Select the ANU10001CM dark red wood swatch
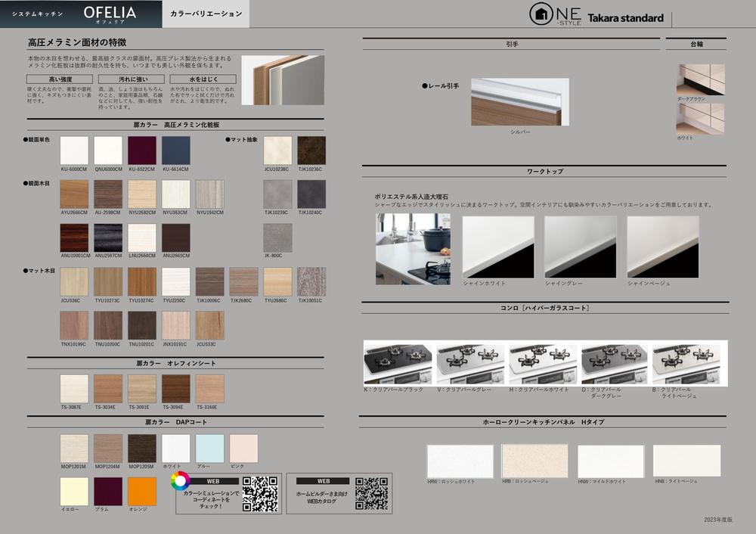Viewport: 756px width, 534px height. (74, 238)
